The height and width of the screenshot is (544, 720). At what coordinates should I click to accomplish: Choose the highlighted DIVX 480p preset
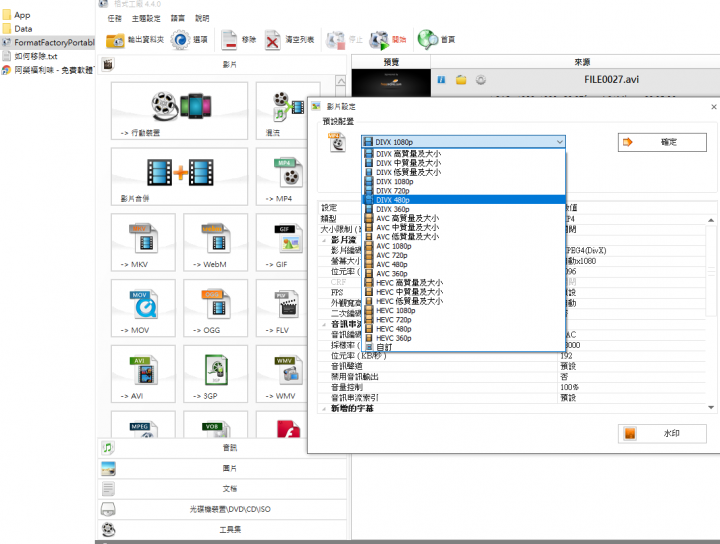pyautogui.click(x=463, y=200)
